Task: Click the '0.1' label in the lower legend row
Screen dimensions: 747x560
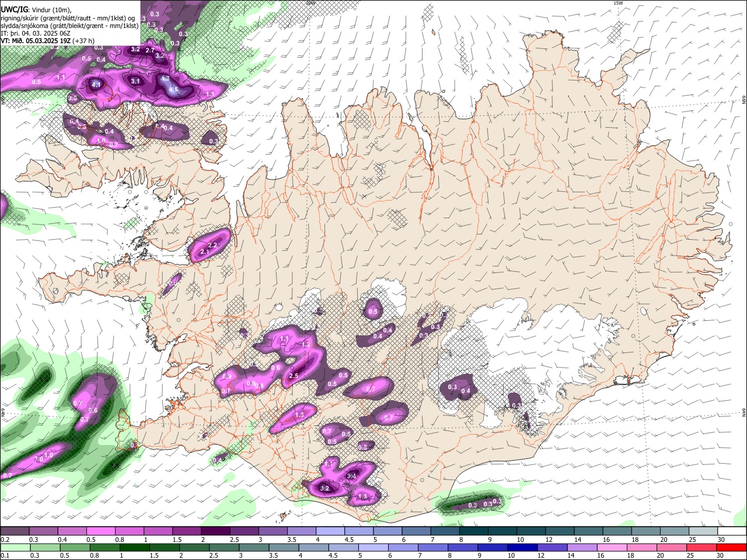Action: tap(5, 556)
